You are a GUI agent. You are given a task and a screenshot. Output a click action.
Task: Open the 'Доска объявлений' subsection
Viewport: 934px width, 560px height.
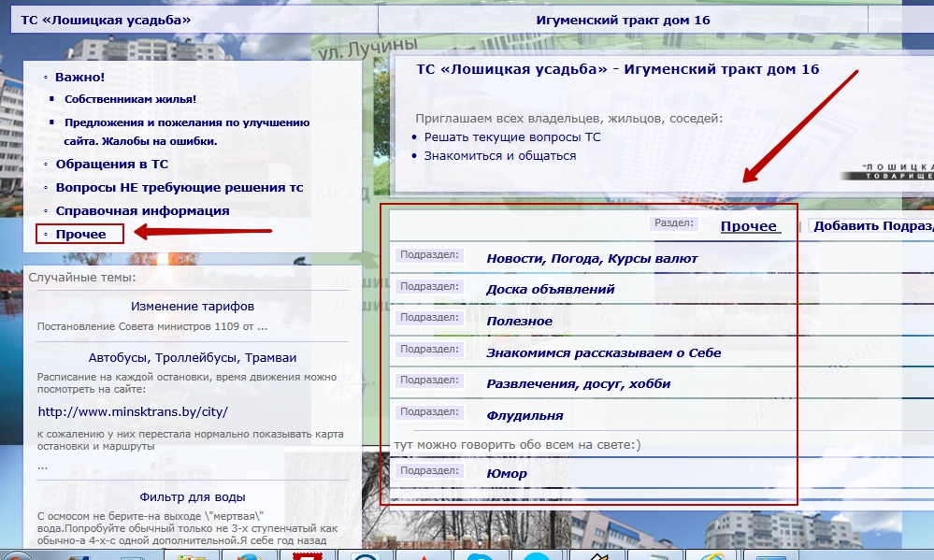(550, 289)
